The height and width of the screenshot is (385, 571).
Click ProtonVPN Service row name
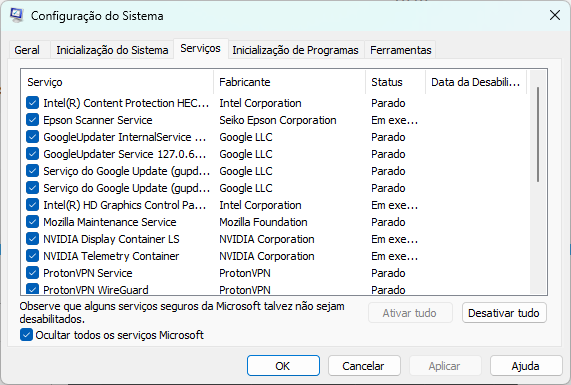click(87, 273)
